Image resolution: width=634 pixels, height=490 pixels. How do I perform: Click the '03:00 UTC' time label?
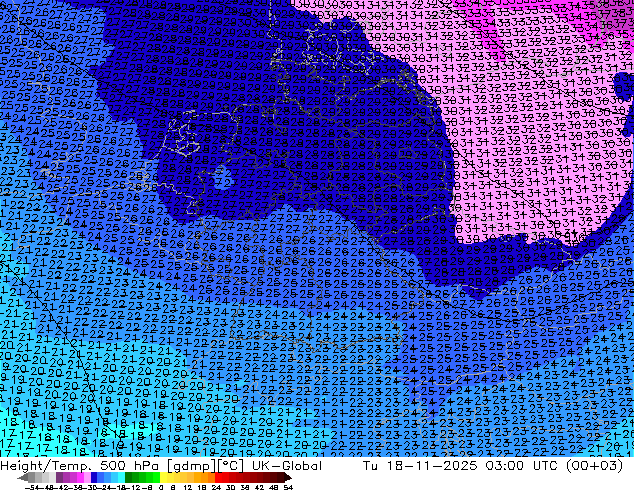pos(524,465)
